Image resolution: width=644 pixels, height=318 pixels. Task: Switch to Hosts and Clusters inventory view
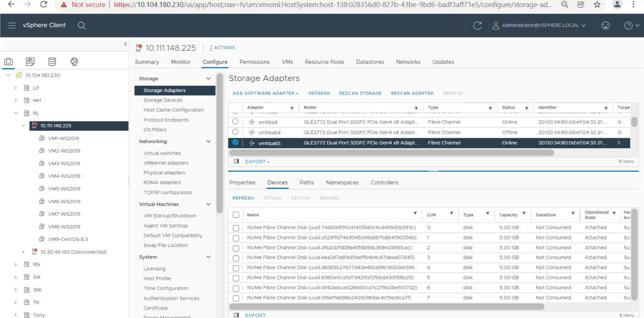coord(8,62)
